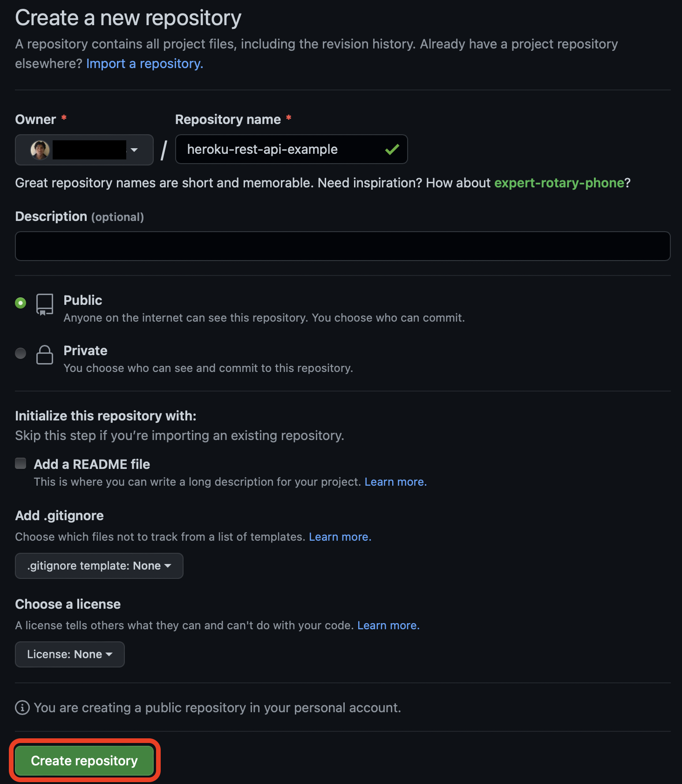
Task: Click the owner avatar image
Action: 40,150
